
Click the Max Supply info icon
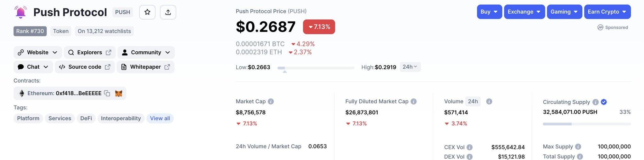tap(578, 147)
